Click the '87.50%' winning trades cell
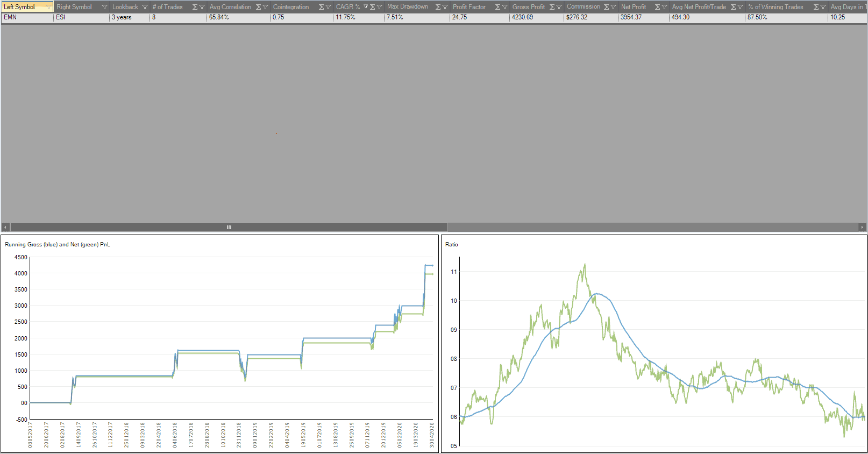The image size is (868, 454). 786,17
